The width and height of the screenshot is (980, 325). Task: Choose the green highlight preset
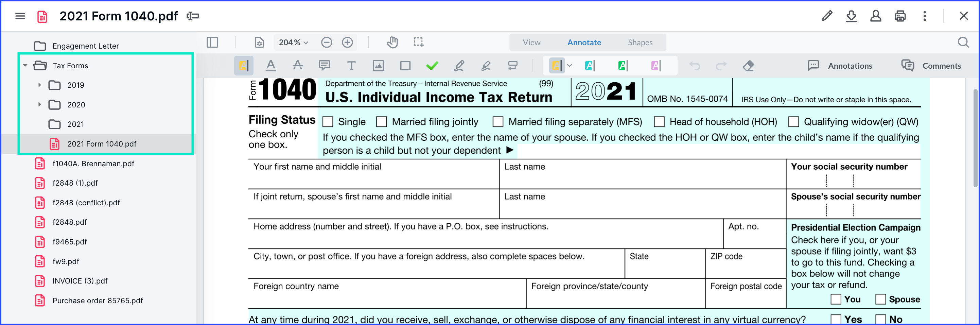coord(623,66)
